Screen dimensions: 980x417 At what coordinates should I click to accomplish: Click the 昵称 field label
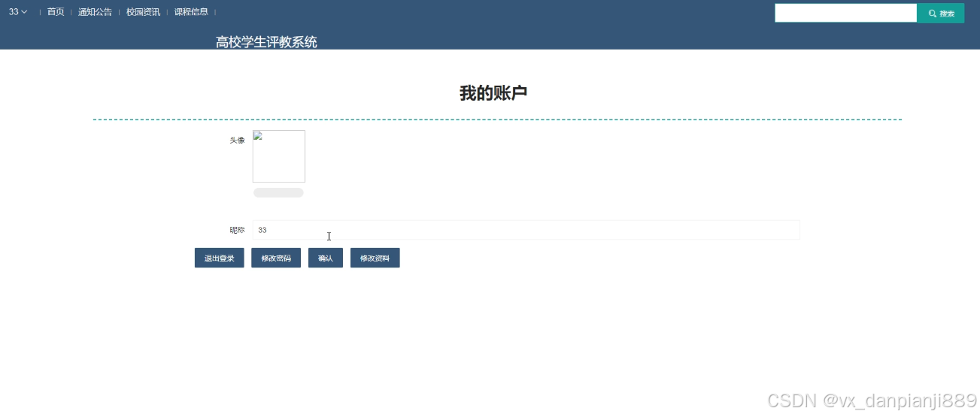[237, 230]
